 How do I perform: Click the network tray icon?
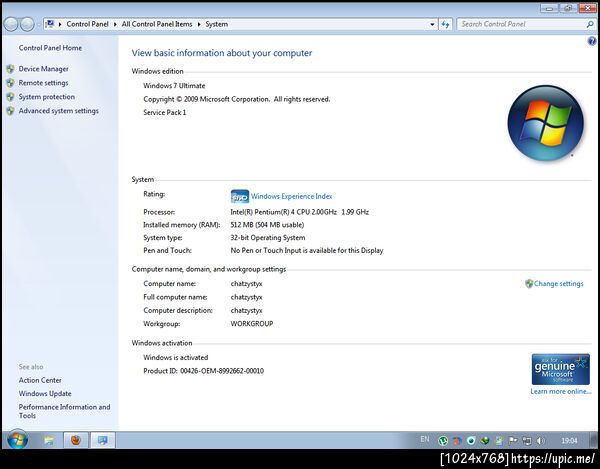click(x=527, y=441)
